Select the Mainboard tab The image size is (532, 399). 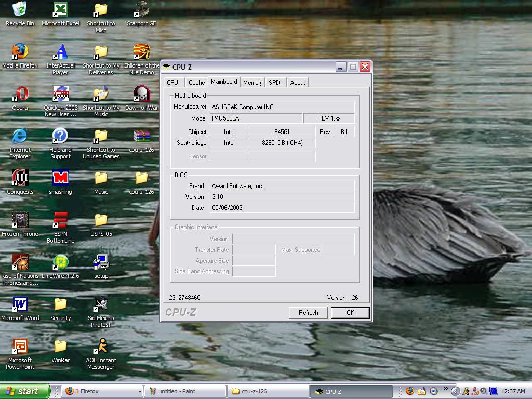point(224,82)
